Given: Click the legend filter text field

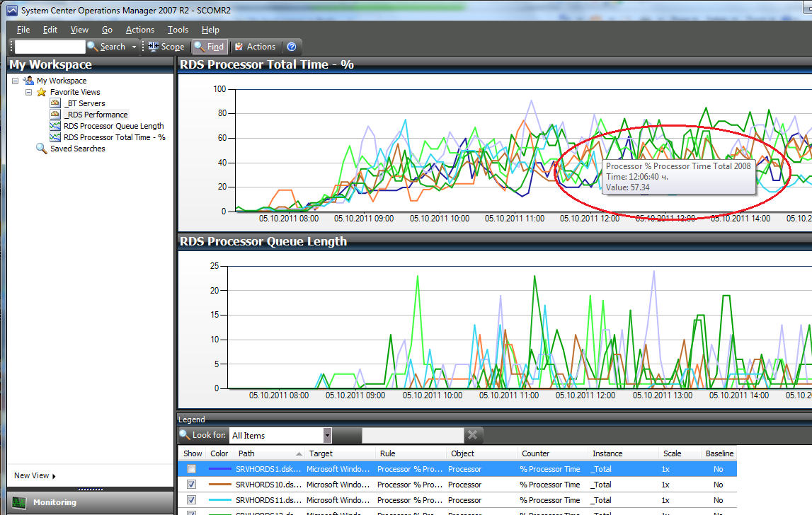Looking at the screenshot, I should point(413,435).
